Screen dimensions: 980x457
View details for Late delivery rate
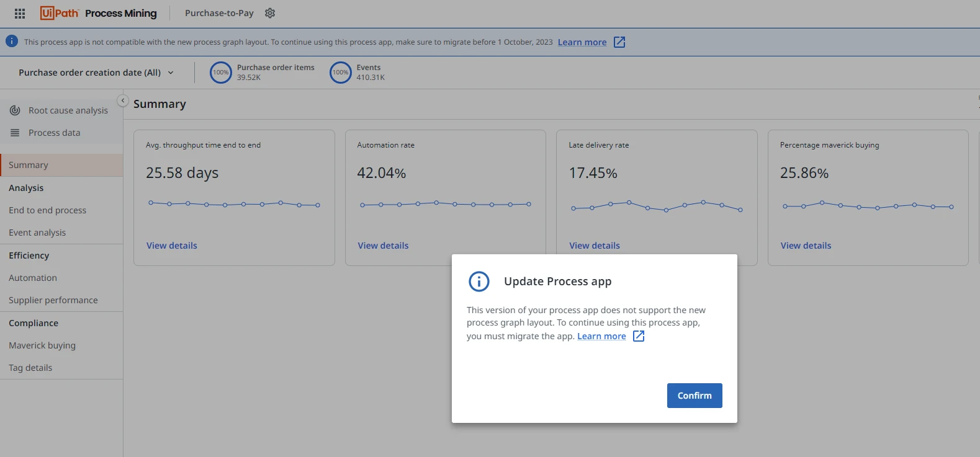coord(595,246)
